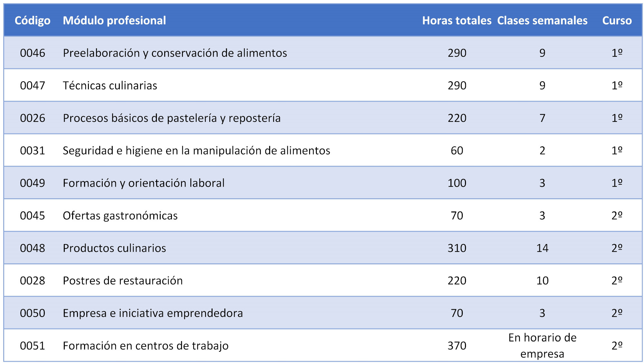The width and height of the screenshot is (644, 363).
Task: Select weekly classes value 14
Action: click(542, 248)
